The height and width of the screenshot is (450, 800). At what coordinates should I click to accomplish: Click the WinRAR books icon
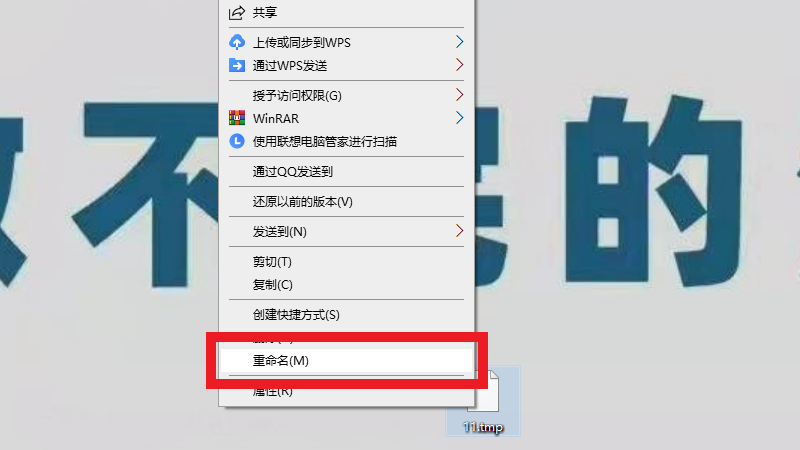[237, 118]
